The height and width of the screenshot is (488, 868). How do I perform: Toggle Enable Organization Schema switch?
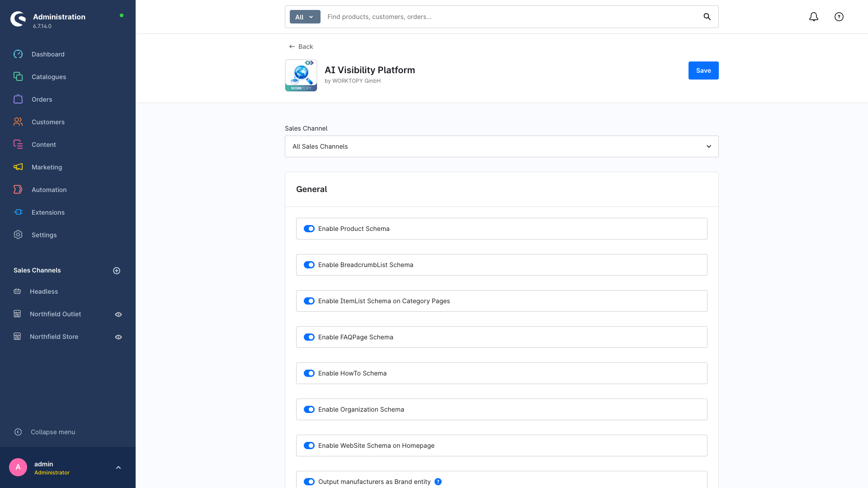(x=309, y=409)
